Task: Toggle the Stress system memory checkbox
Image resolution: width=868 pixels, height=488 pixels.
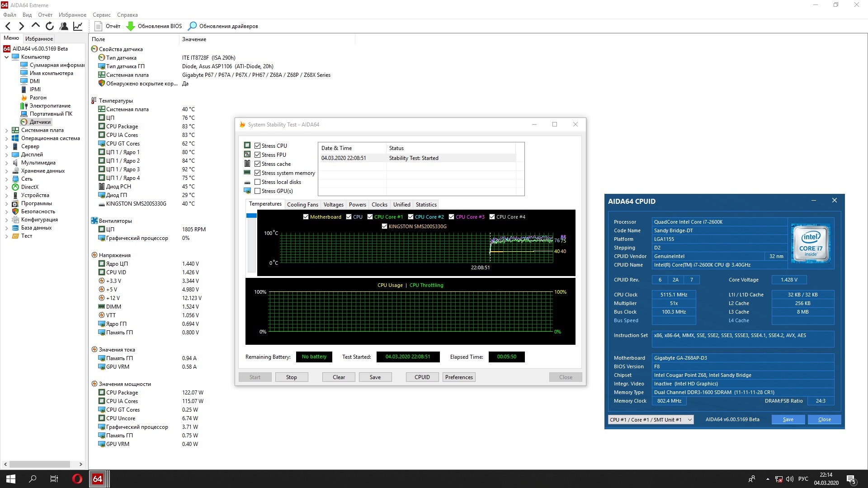Action: [x=257, y=173]
